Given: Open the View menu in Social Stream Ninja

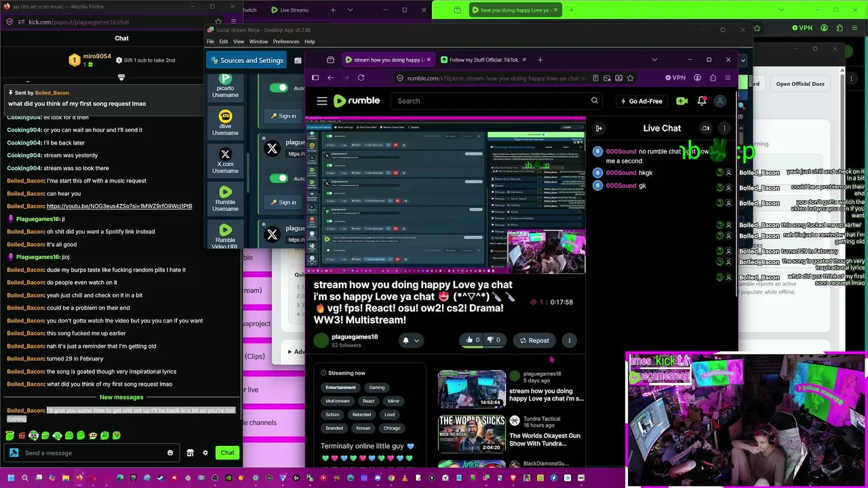Looking at the screenshot, I should click(x=239, y=41).
